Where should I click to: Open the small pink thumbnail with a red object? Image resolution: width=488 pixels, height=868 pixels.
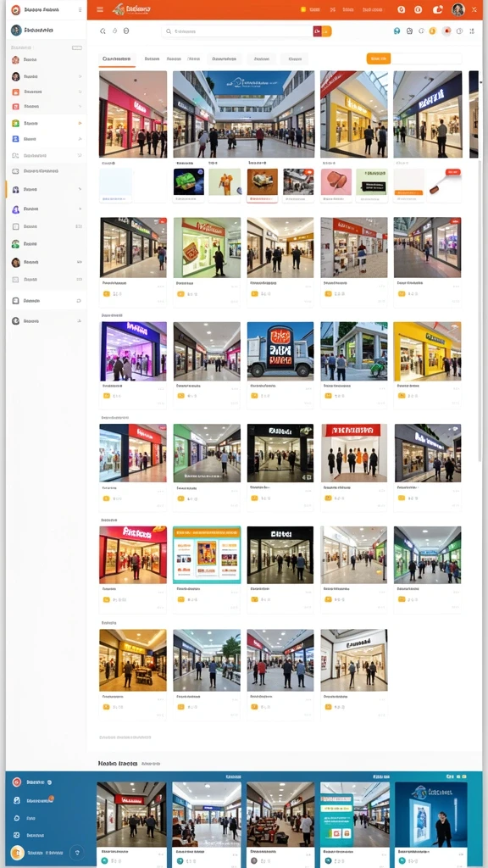click(336, 182)
